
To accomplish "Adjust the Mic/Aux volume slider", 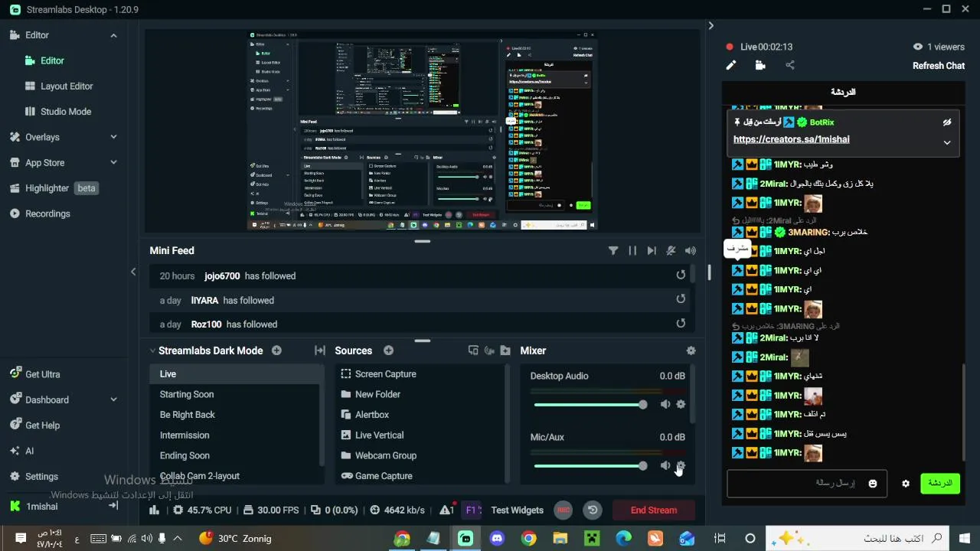I will coord(590,465).
